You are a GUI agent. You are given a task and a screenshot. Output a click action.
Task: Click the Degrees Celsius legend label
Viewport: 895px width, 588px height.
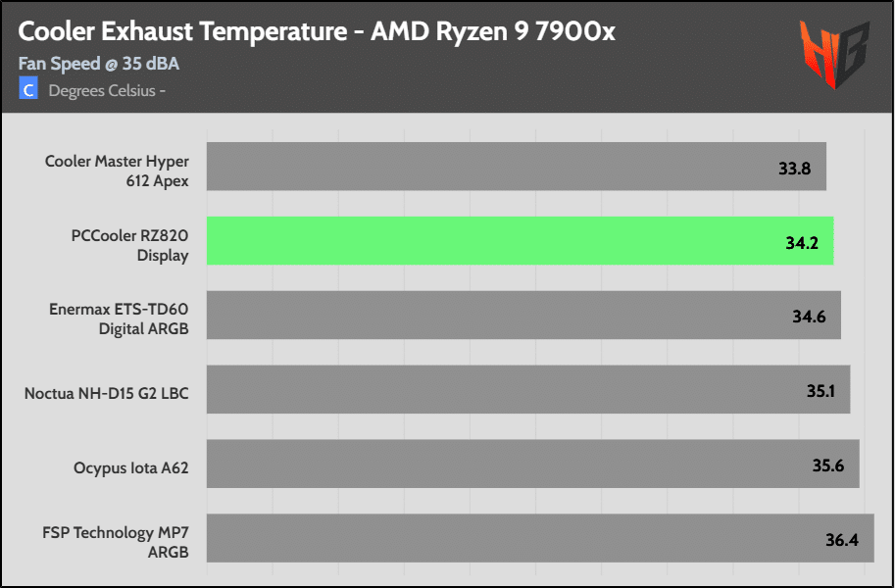(107, 91)
